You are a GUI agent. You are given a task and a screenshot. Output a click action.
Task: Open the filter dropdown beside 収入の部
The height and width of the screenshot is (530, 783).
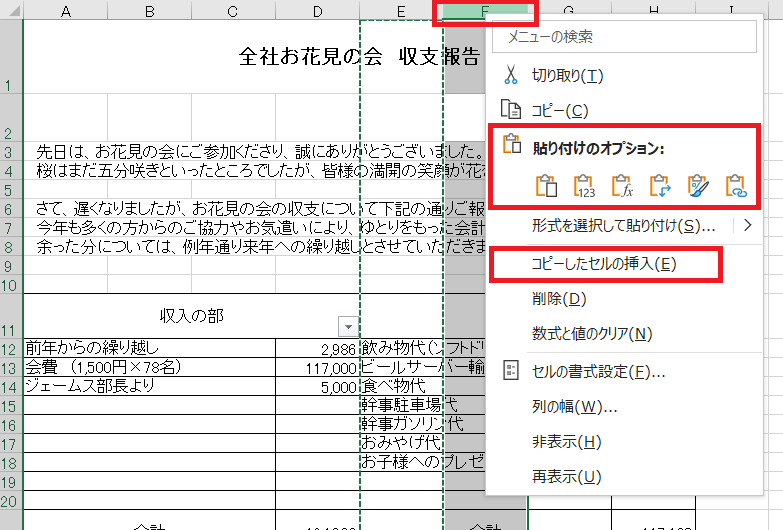[x=347, y=326]
